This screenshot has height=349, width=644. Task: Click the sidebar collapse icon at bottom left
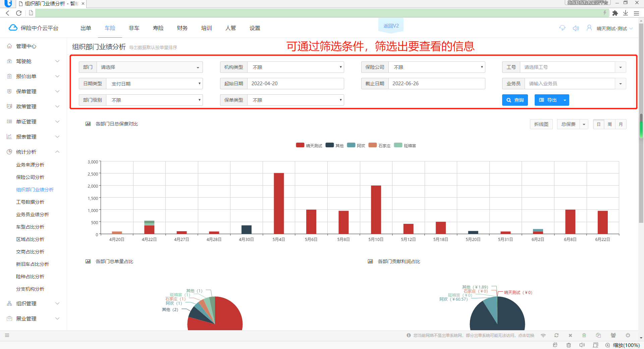tap(7, 335)
